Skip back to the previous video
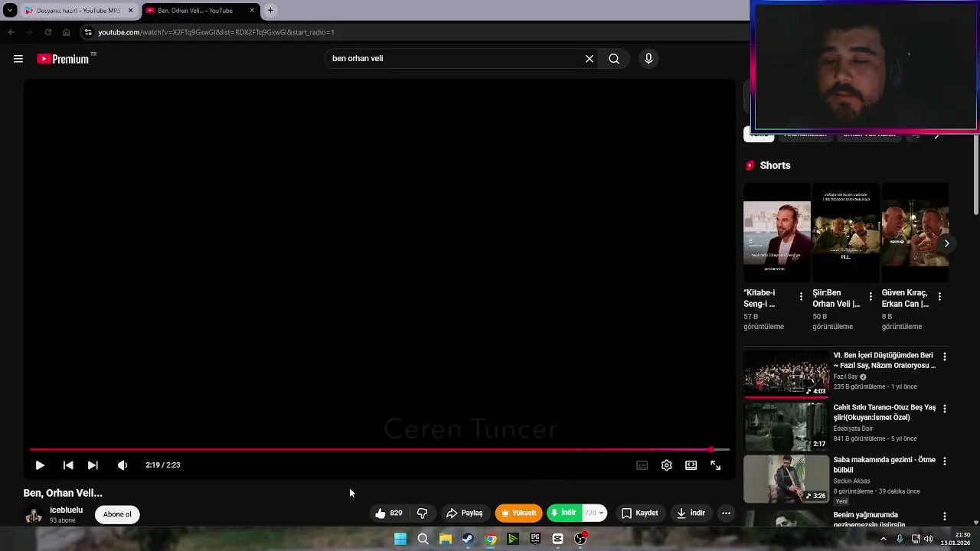980x551 pixels. pos(68,465)
